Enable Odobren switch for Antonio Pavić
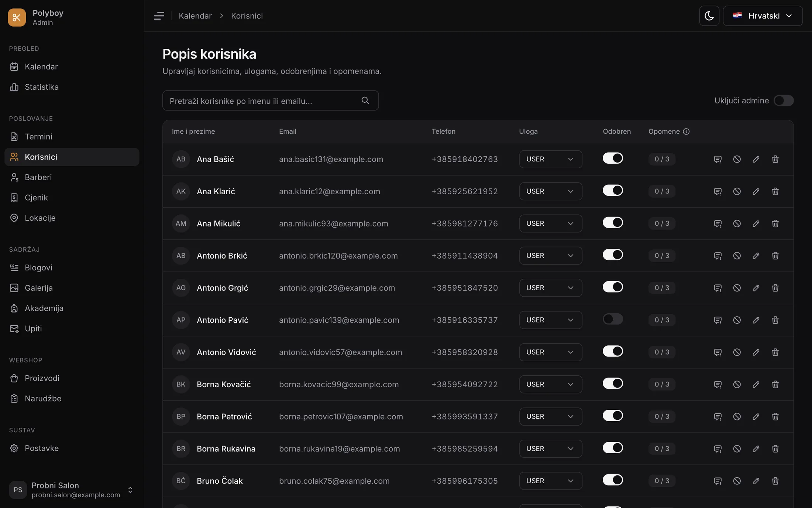This screenshot has height=508, width=812. tap(613, 319)
